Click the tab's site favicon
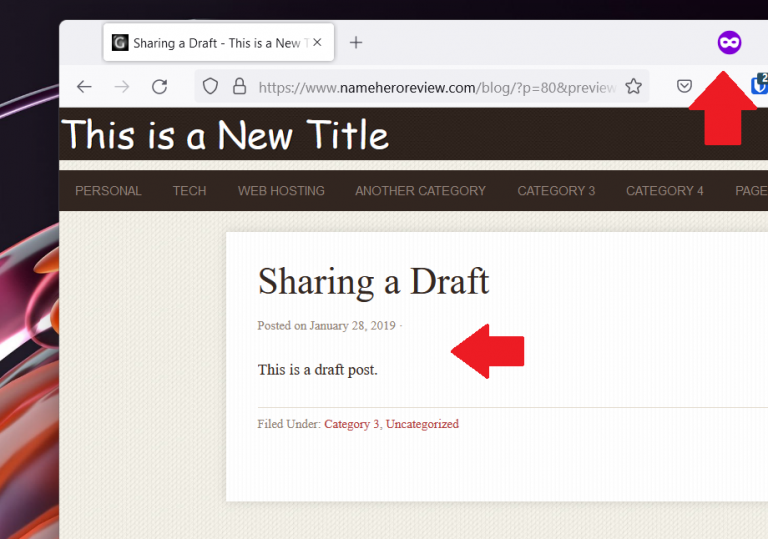 coord(120,43)
